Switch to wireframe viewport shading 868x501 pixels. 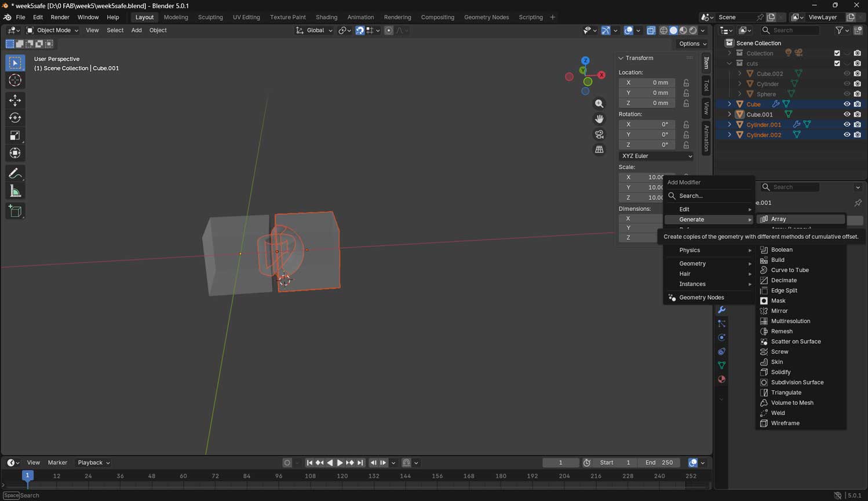[663, 30]
